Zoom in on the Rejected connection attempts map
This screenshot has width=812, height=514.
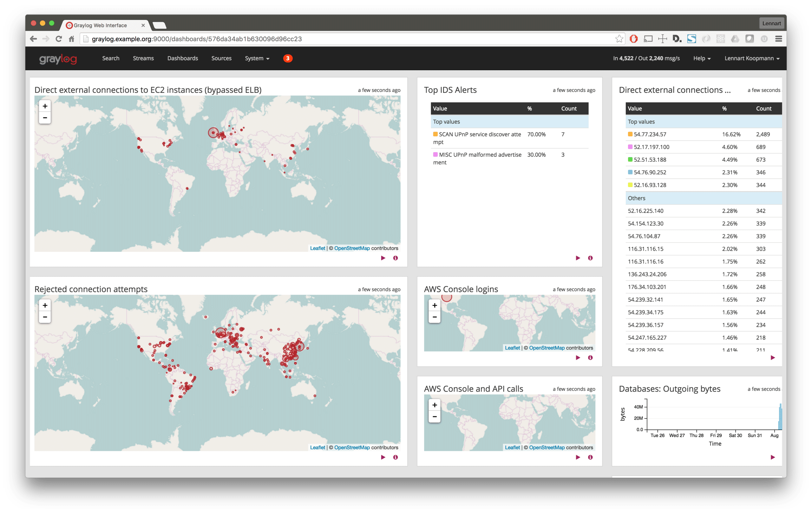click(x=45, y=305)
